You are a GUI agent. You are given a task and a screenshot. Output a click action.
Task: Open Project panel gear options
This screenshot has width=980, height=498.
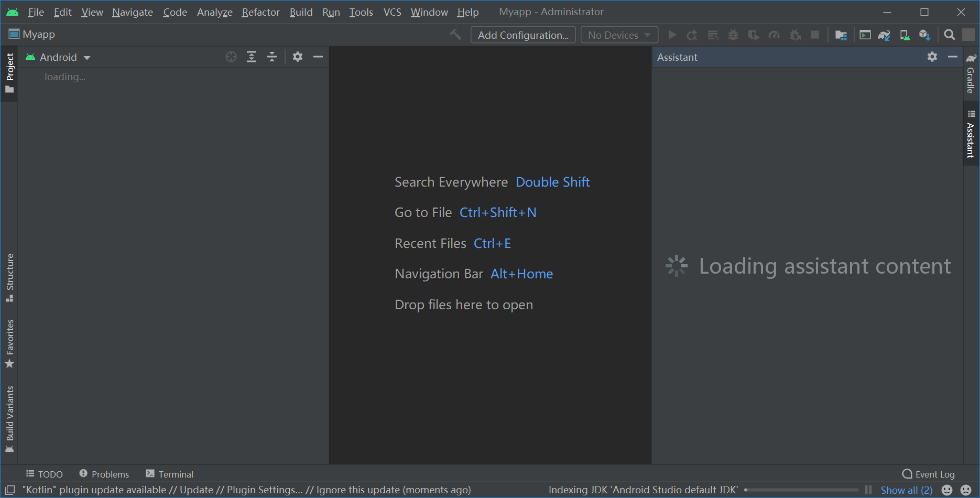pyautogui.click(x=298, y=57)
